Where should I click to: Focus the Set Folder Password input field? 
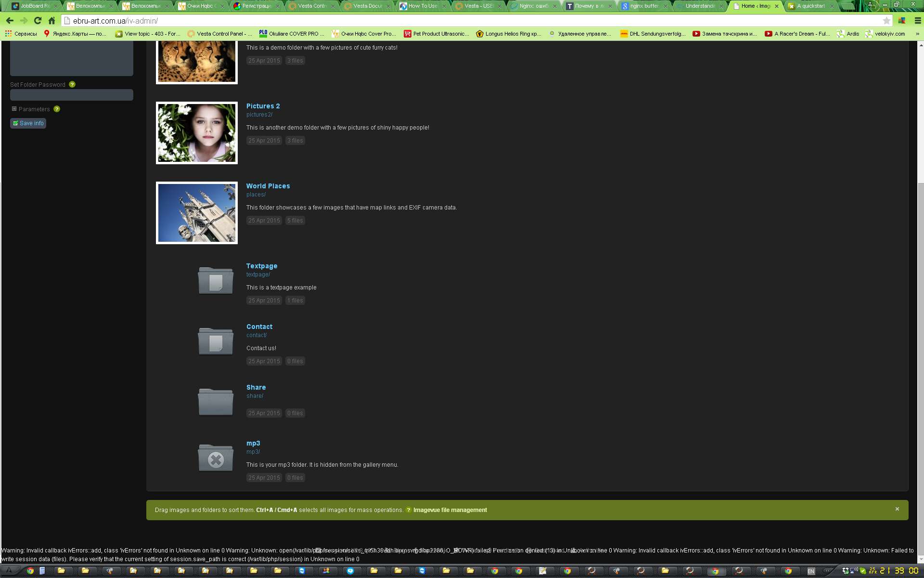[72, 95]
